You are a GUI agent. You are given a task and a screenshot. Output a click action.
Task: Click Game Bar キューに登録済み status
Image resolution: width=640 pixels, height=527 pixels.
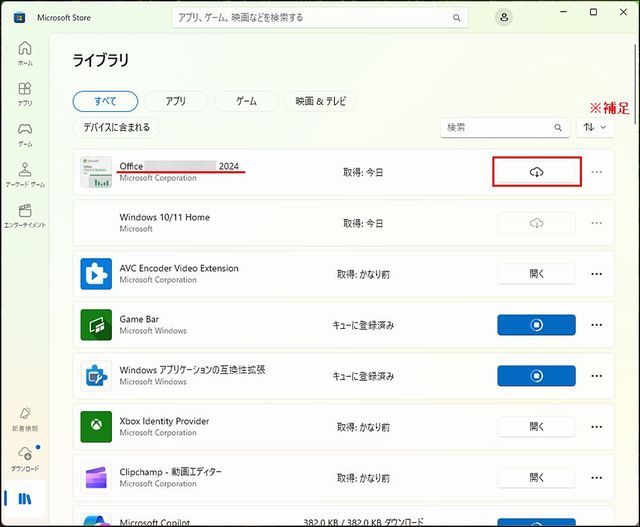(x=363, y=325)
